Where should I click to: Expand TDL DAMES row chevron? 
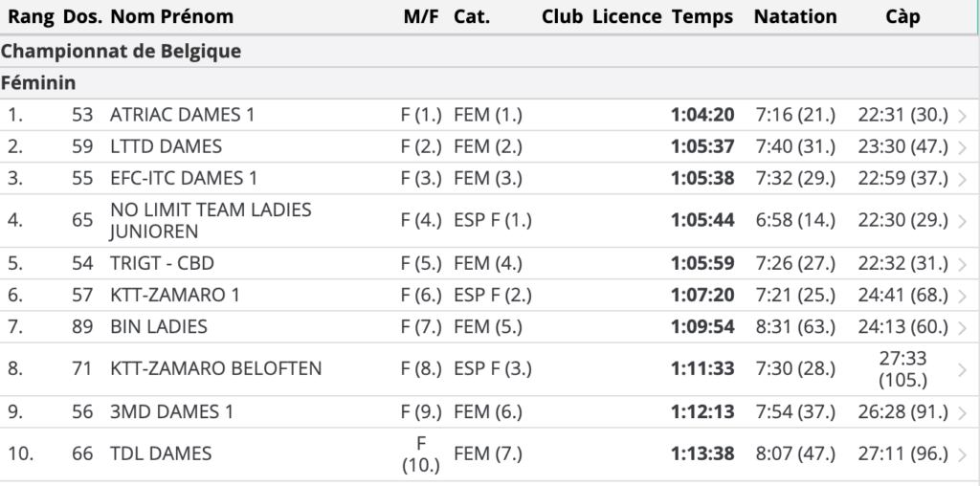click(963, 454)
